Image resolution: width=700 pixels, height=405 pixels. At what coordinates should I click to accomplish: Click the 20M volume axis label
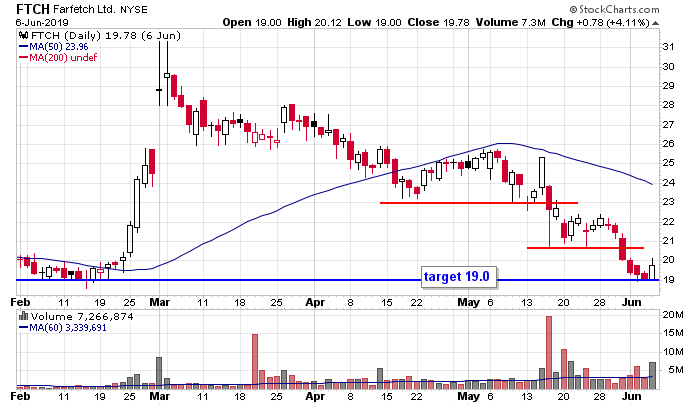pyautogui.click(x=673, y=315)
